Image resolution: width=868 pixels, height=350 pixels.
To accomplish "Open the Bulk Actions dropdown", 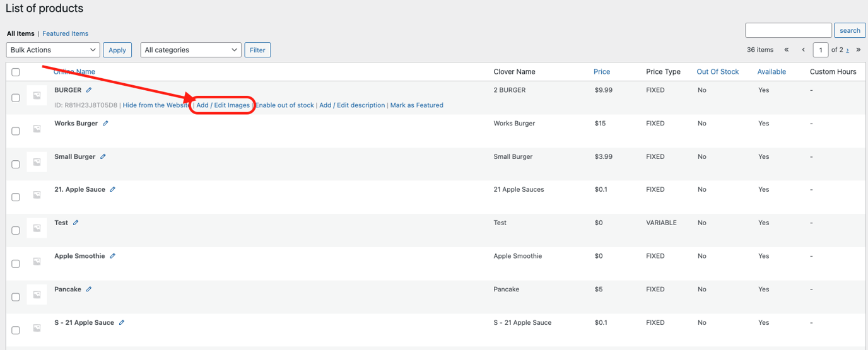I will (53, 50).
